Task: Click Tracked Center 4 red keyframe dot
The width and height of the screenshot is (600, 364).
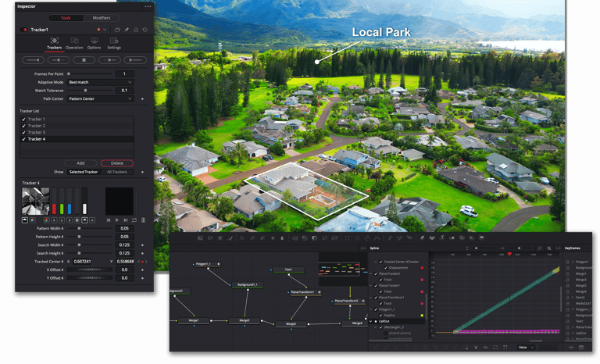Action: pyautogui.click(x=143, y=262)
